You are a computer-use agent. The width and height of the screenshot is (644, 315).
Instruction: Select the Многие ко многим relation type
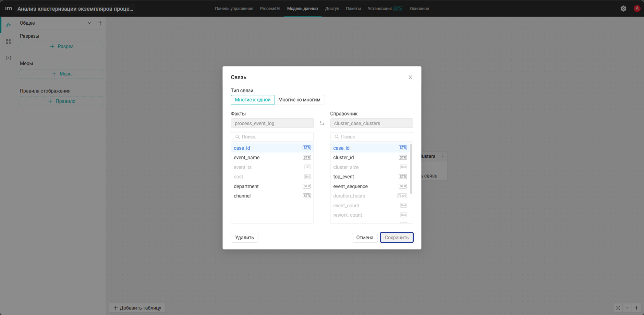click(x=299, y=100)
